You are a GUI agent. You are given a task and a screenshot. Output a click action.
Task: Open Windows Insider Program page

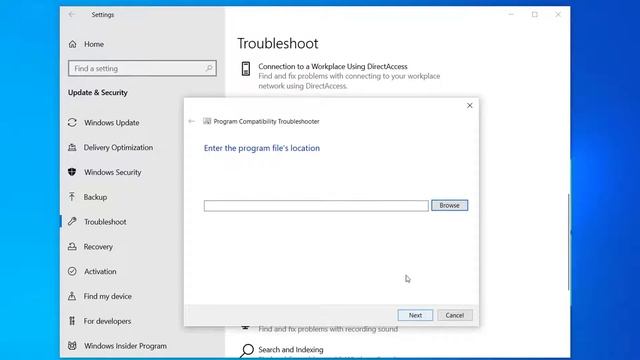click(x=125, y=346)
